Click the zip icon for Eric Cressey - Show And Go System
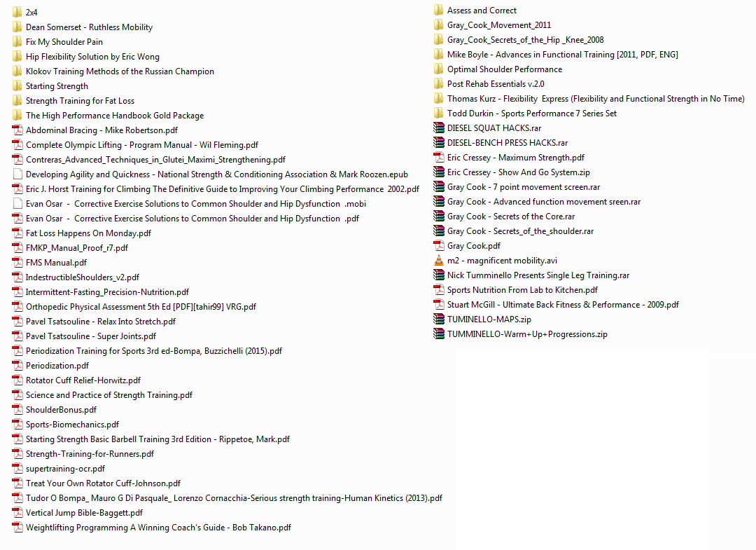Screen dimensions: 756x550 click(439, 172)
